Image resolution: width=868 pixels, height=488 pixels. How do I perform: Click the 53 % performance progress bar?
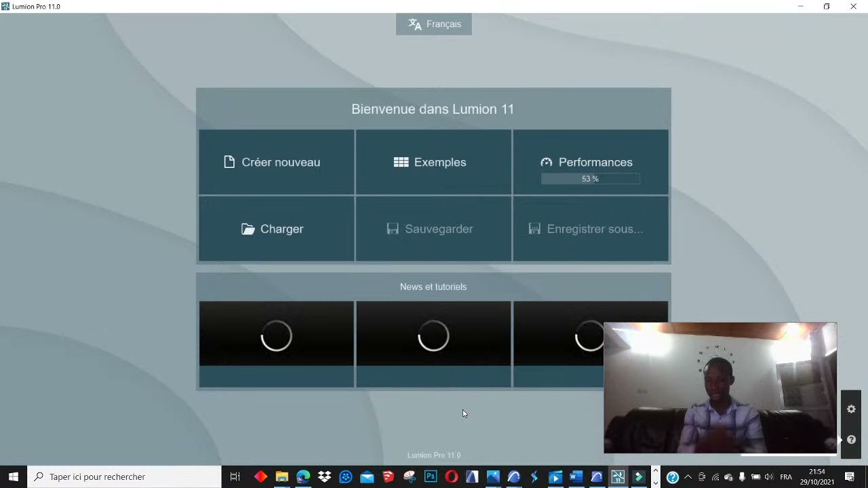click(590, 179)
